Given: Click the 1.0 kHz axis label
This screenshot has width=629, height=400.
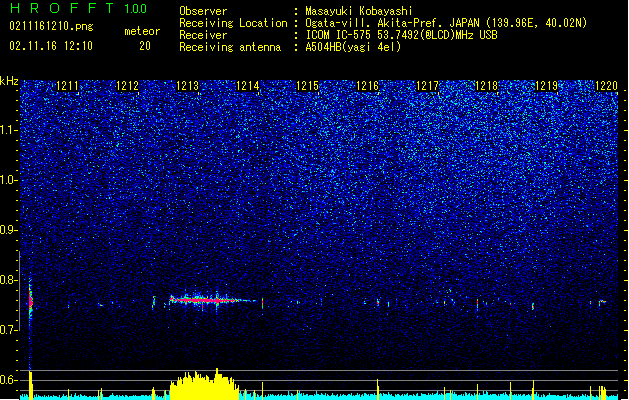Looking at the screenshot, I should pos(8,180).
